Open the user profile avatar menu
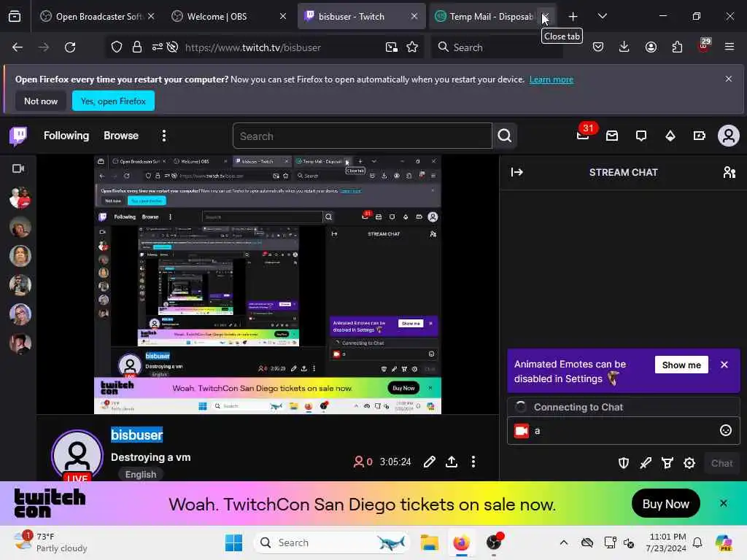 coord(729,136)
